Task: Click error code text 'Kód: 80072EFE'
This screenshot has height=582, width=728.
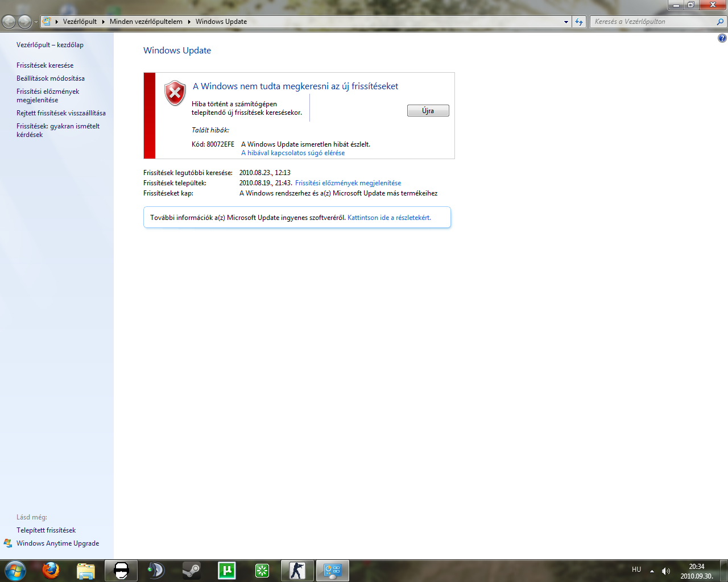Action: pyautogui.click(x=213, y=144)
